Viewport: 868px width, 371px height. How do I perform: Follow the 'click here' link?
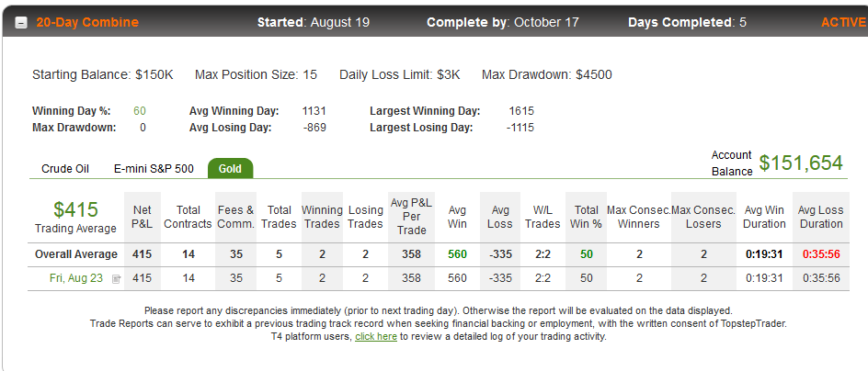point(376,336)
